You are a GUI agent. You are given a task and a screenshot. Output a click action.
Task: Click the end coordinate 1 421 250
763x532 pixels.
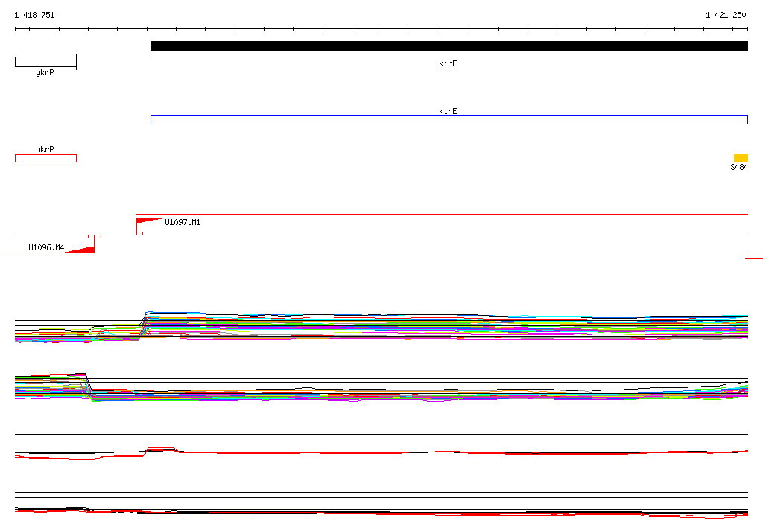tap(726, 15)
